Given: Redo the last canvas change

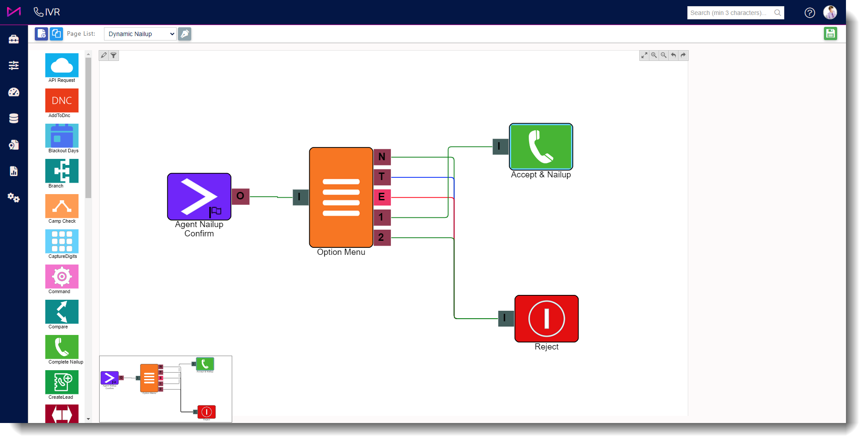Looking at the screenshot, I should [683, 55].
